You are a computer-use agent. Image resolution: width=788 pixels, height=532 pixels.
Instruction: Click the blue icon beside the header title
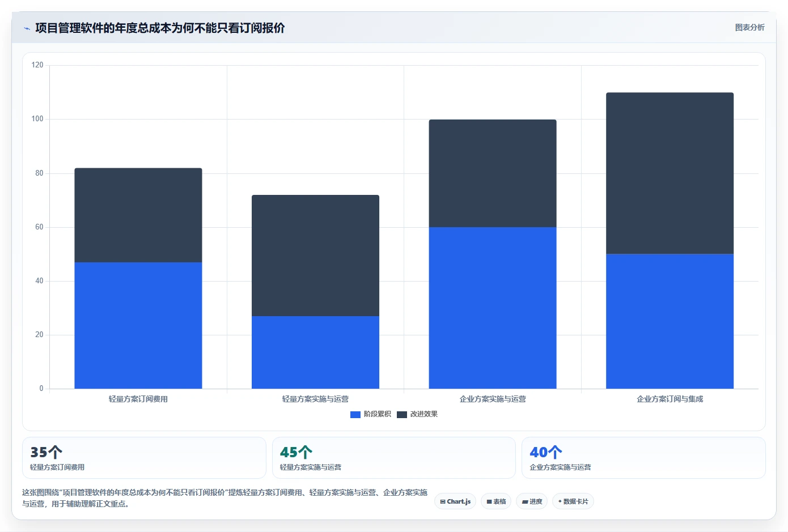click(27, 28)
